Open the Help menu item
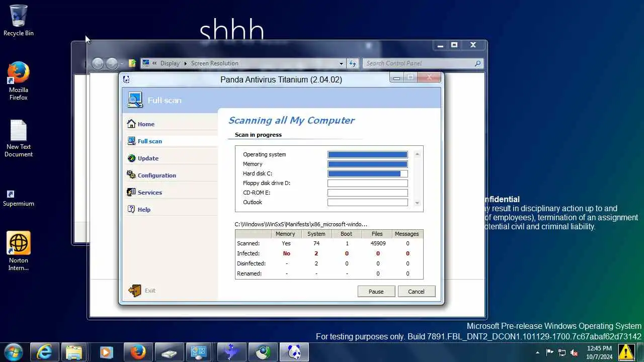This screenshot has height=362, width=644. [x=144, y=210]
